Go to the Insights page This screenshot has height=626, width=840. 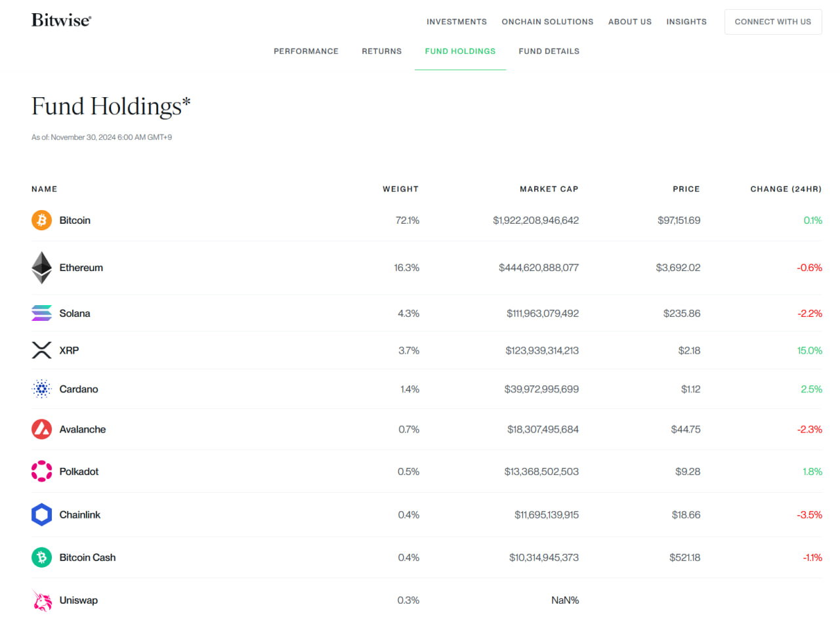click(x=686, y=22)
